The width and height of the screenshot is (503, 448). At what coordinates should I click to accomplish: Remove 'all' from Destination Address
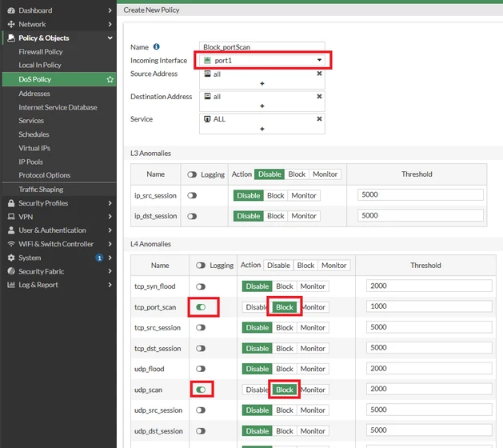319,96
